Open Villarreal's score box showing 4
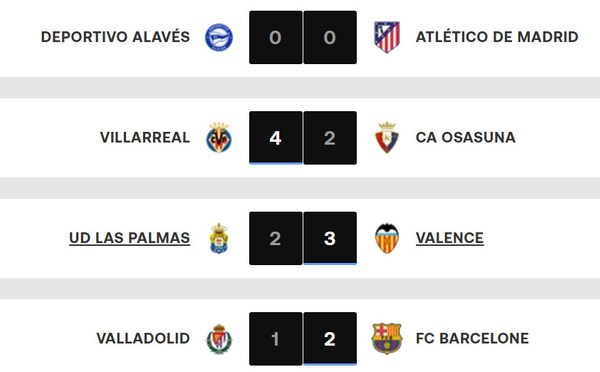Viewport: 600px width, 372px height. pyautogui.click(x=276, y=138)
